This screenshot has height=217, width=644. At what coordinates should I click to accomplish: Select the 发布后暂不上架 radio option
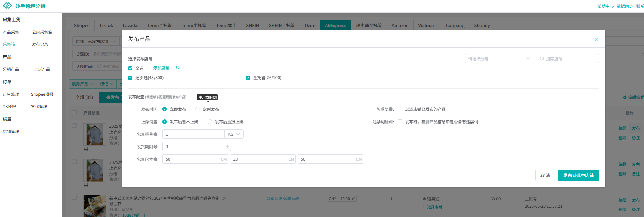pyautogui.click(x=165, y=122)
